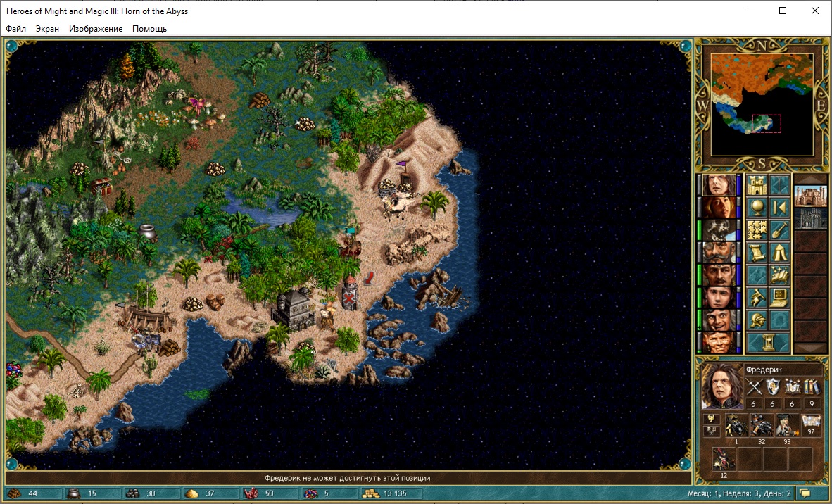Select the first town thumbnail in list
Viewport: 832px width, 504px height.
[x=810, y=196]
